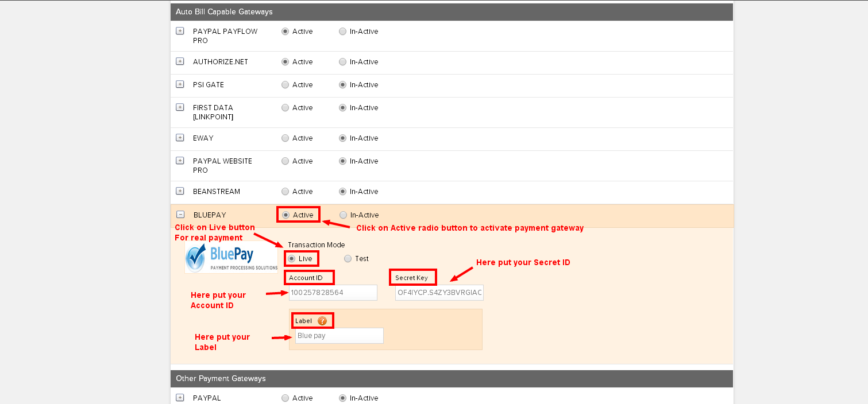Select Active for PAYPAL PAYFLOW PRO
The width and height of the screenshot is (868, 404).
click(285, 32)
